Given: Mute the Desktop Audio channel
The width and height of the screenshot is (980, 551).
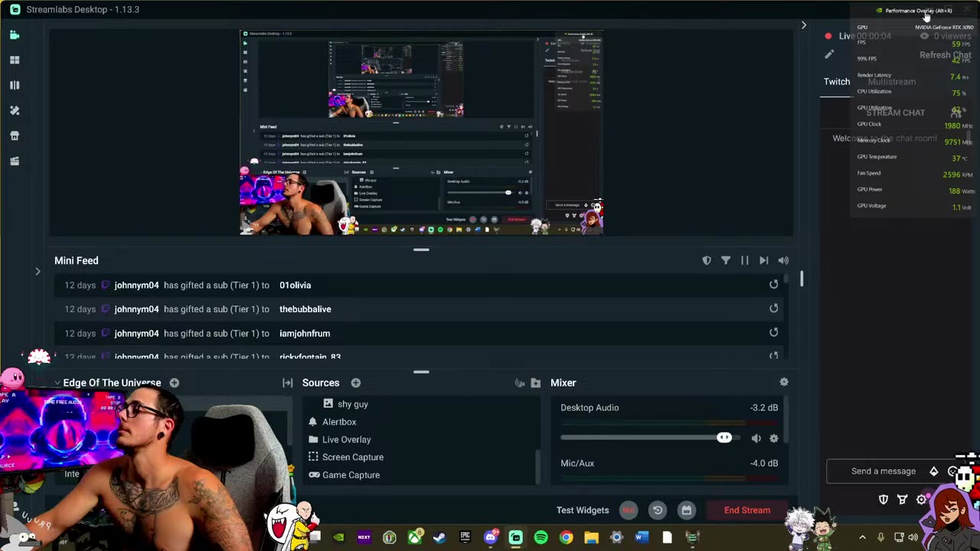Looking at the screenshot, I should pos(756,438).
